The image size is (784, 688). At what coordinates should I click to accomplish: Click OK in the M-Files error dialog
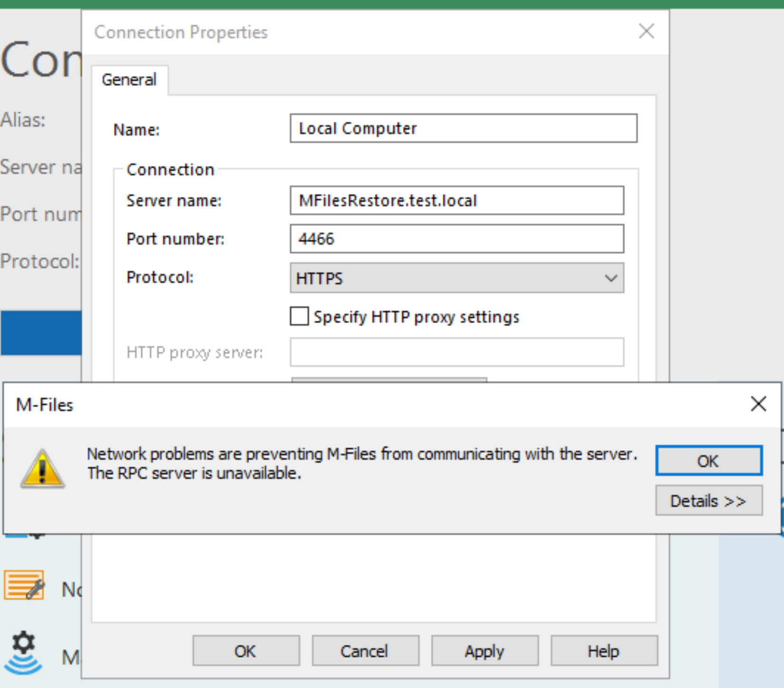click(709, 460)
